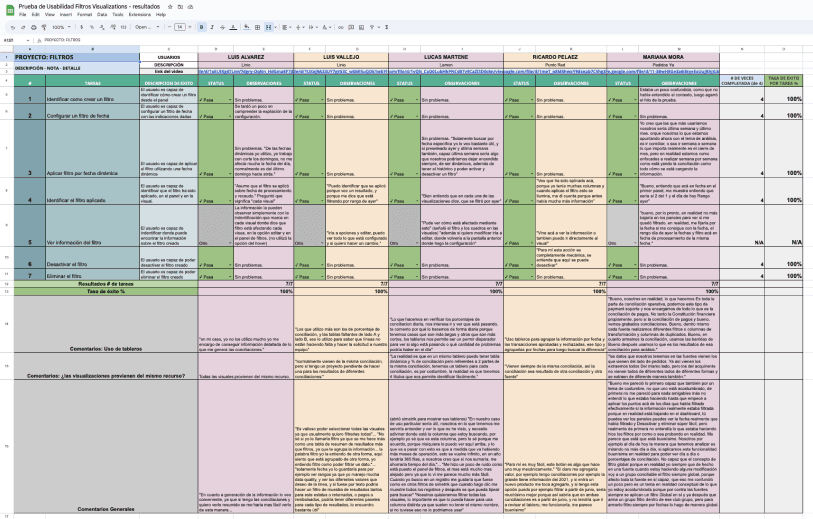This screenshot has height=519, width=813.
Task: Open horizontal align options
Action: click(286, 27)
